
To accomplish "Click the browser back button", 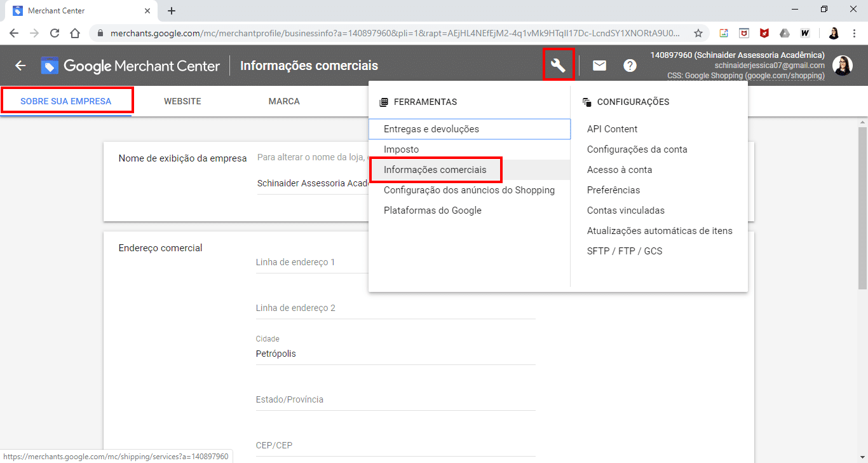I will (x=14, y=33).
